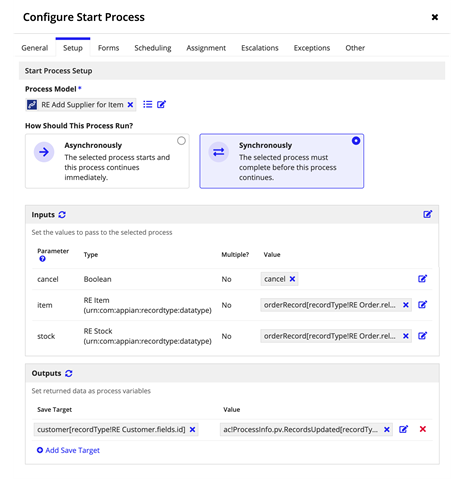Edit the item parameter value expression
The image size is (451, 480).
click(x=423, y=305)
